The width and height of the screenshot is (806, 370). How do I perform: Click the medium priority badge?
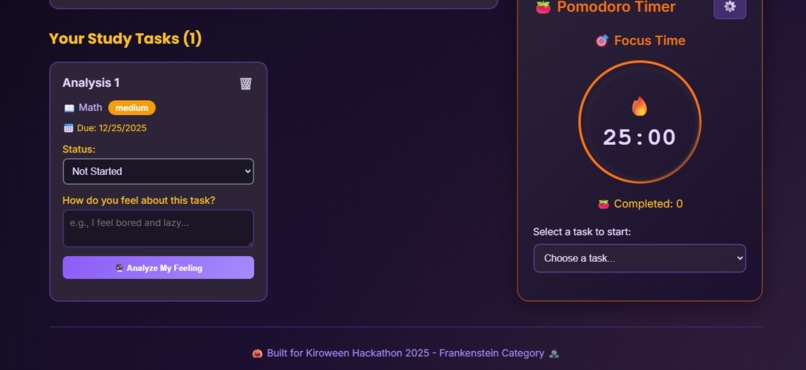tap(132, 108)
